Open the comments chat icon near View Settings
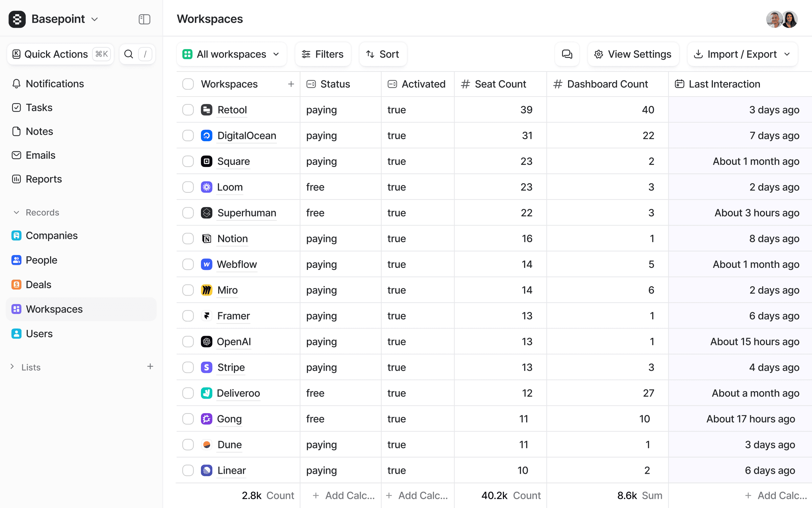Viewport: 812px width, 508px height. [x=567, y=54]
